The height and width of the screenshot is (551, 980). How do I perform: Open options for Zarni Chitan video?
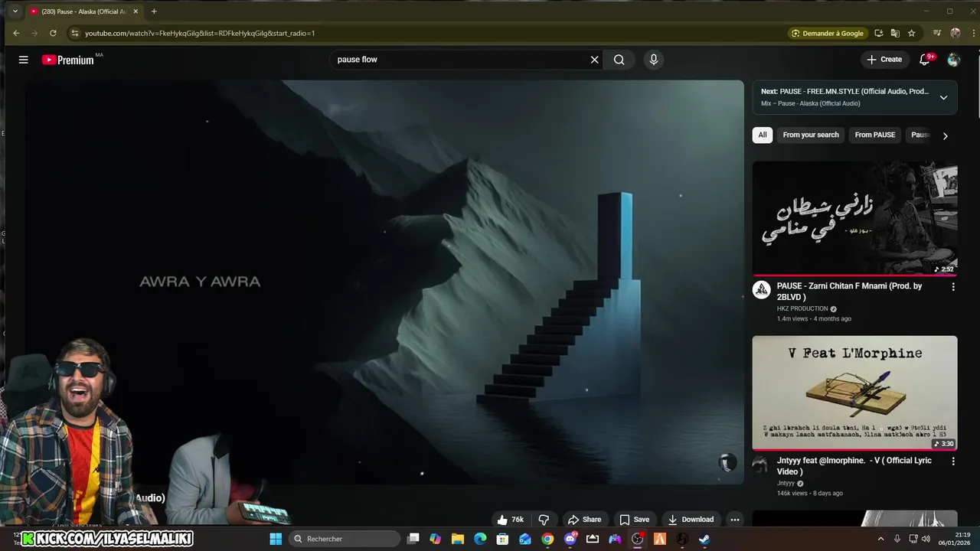click(x=953, y=287)
